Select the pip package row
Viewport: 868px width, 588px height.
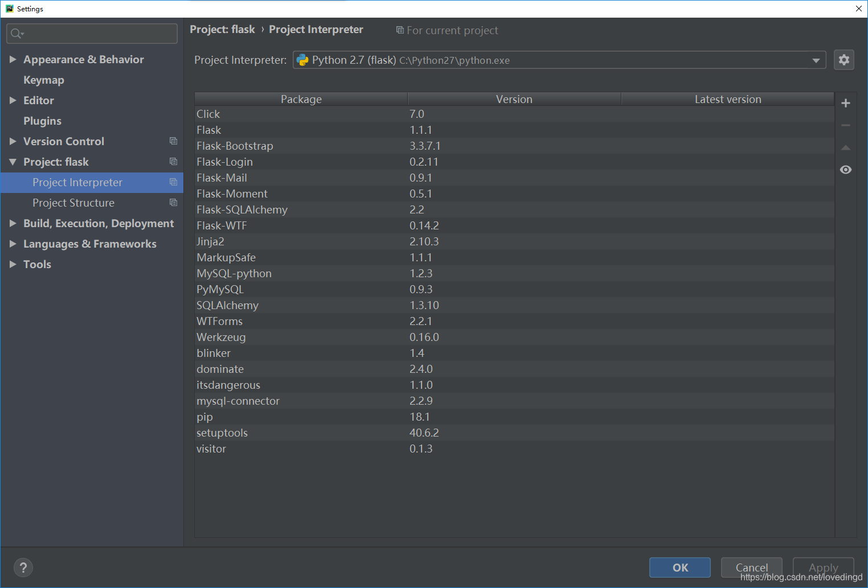click(x=514, y=417)
